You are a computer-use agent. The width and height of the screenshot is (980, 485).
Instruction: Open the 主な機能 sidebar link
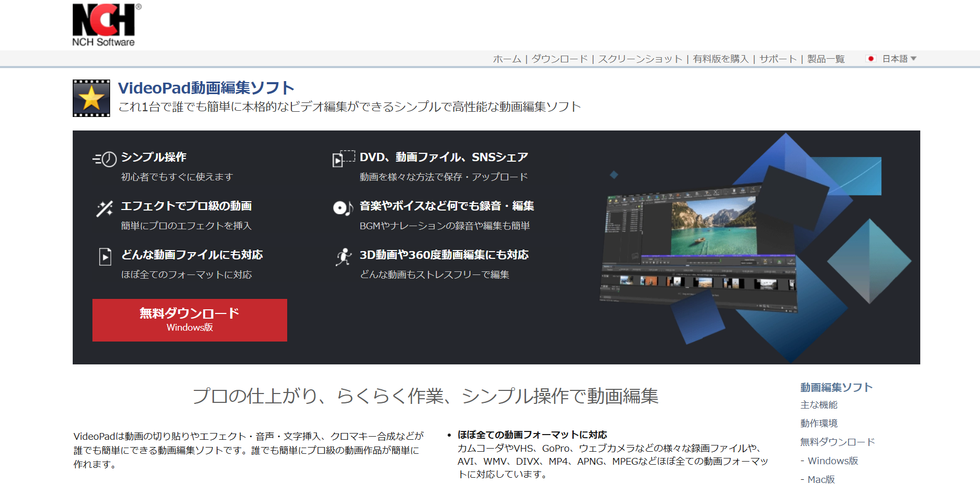coord(819,405)
